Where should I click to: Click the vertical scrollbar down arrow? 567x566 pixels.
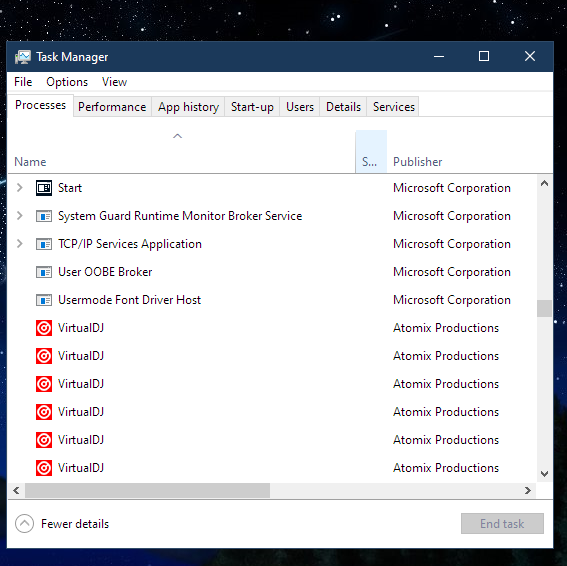coord(544,473)
